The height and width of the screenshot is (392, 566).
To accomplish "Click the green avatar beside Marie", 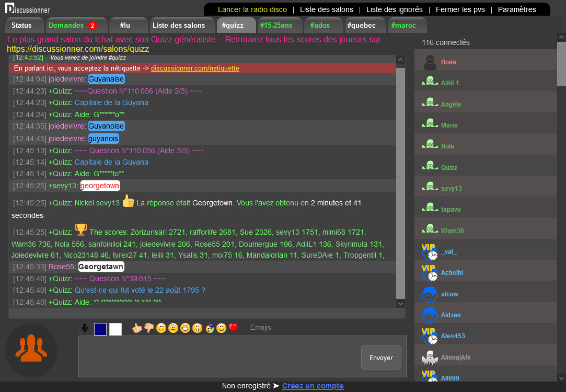I will [430, 124].
